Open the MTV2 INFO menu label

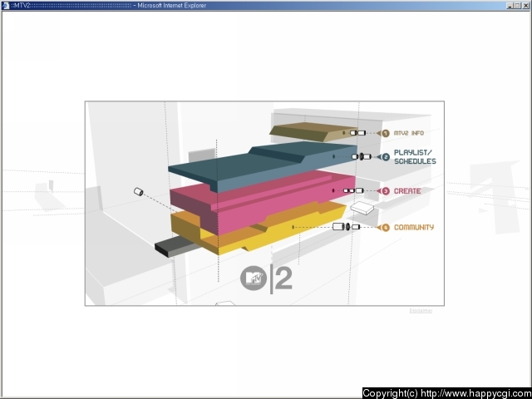pos(408,133)
